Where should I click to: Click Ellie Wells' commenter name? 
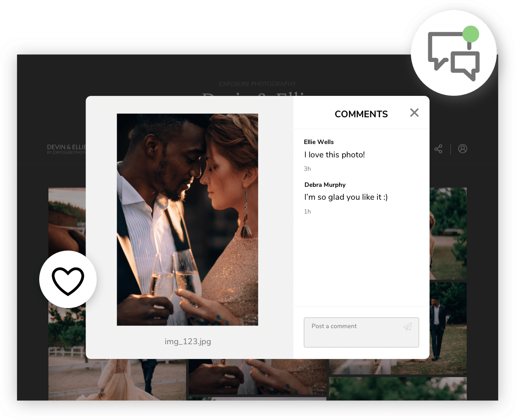tap(319, 142)
